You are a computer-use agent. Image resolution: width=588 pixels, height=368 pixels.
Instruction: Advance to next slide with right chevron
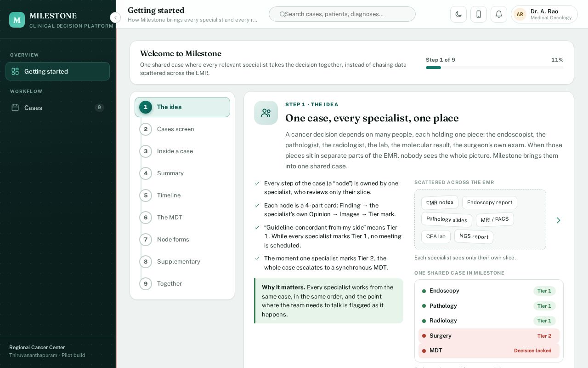559,220
